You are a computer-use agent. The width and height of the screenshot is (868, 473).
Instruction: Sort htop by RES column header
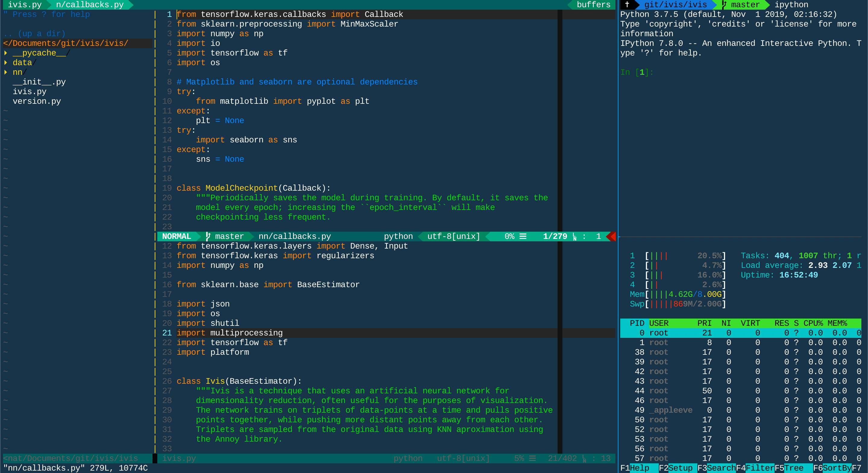click(782, 323)
